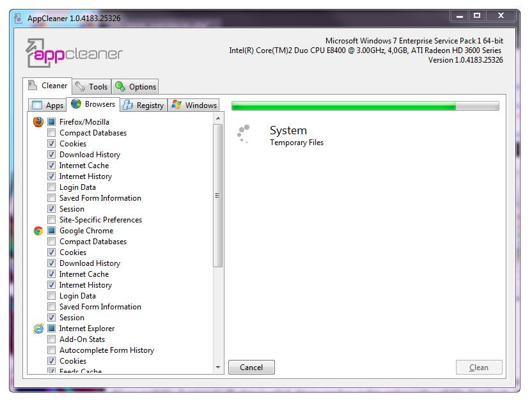Screen dimensions: 532x404
Task: Uncheck Chrome Internet History checkbox
Action: point(51,285)
